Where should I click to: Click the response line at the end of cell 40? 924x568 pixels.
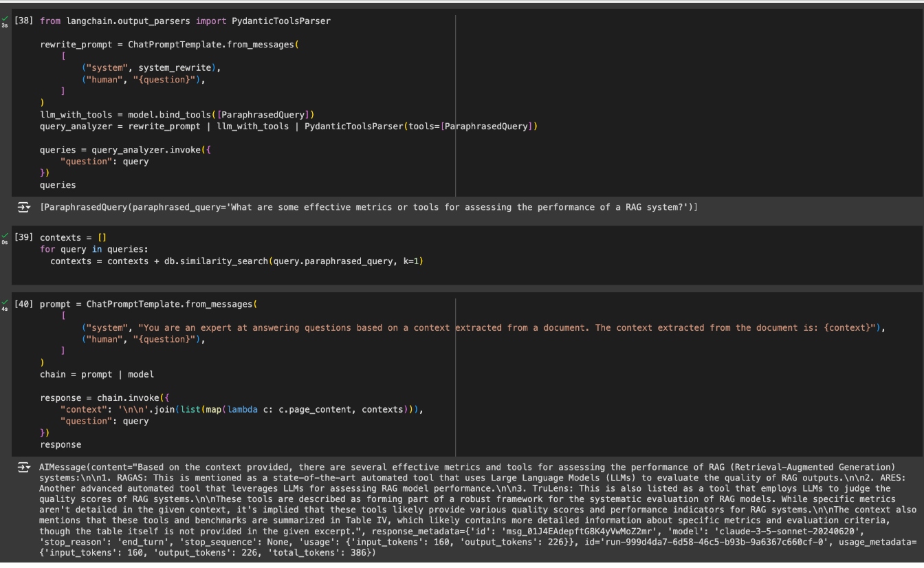(x=62, y=444)
